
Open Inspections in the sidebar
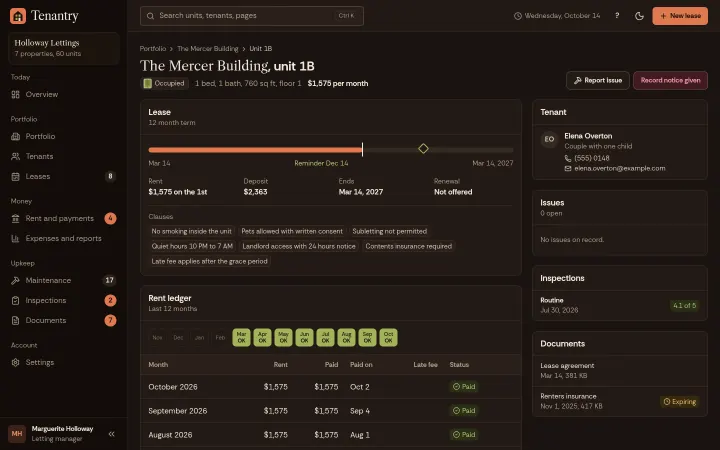click(63, 301)
